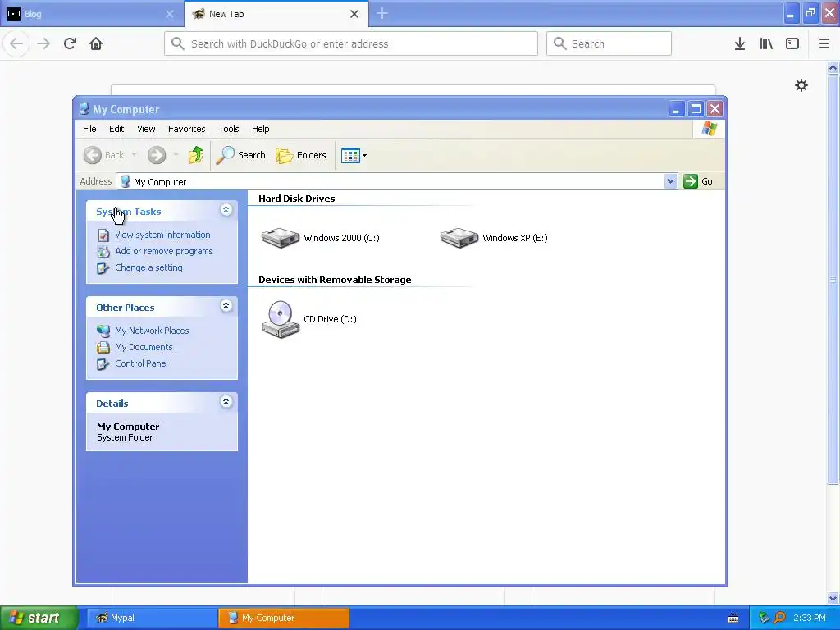Go to My Network Places
The image size is (840, 630).
pos(152,331)
